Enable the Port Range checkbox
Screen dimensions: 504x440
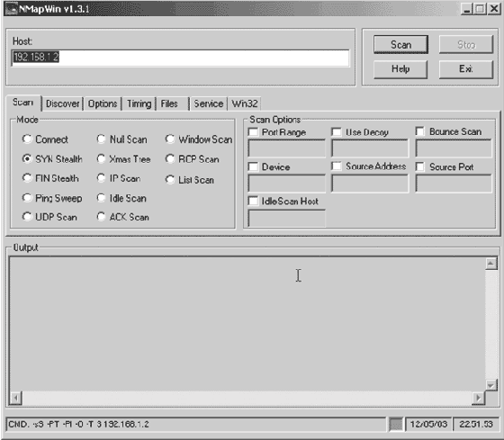253,131
